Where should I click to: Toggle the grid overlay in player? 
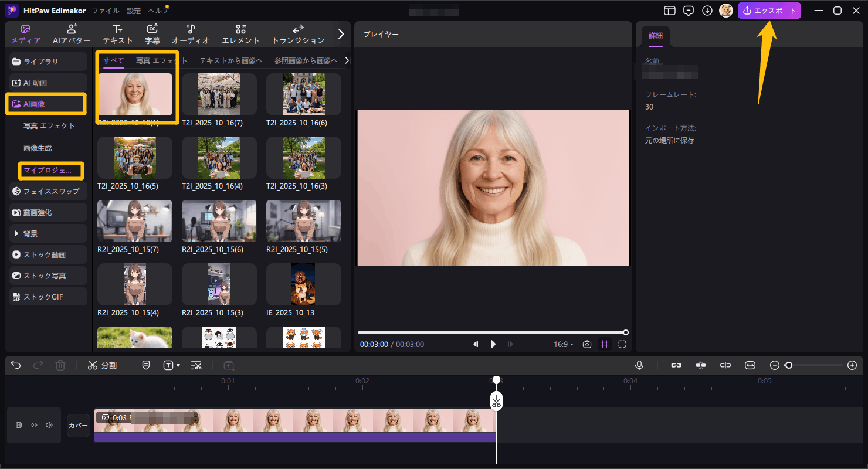(x=605, y=344)
